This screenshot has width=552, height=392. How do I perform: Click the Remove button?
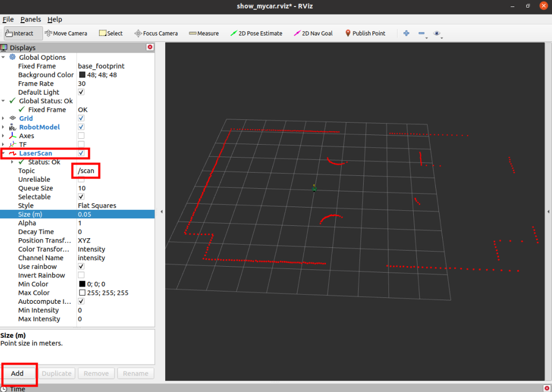(96, 373)
